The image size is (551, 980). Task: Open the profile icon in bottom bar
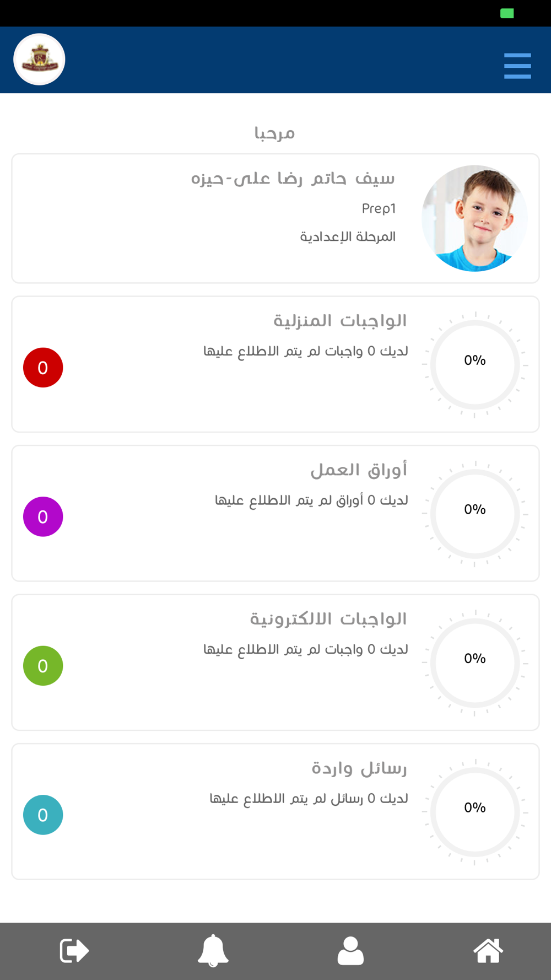350,951
